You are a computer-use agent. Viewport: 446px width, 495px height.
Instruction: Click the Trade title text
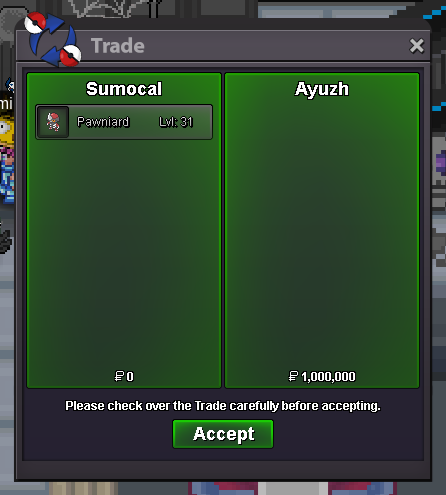pyautogui.click(x=118, y=46)
